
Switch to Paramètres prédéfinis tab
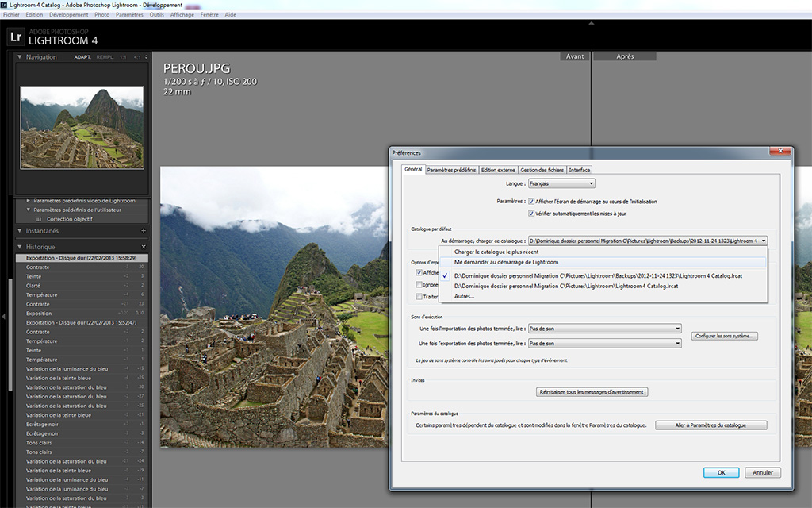(x=451, y=170)
